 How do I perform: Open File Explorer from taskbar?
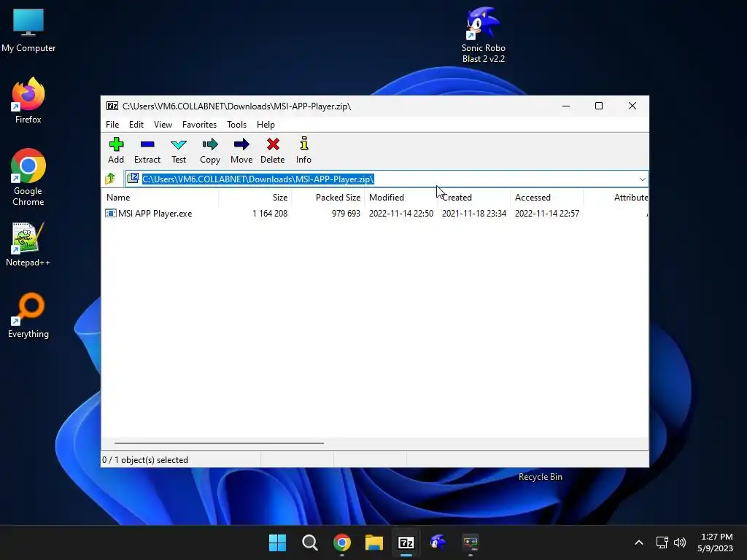[x=374, y=542]
